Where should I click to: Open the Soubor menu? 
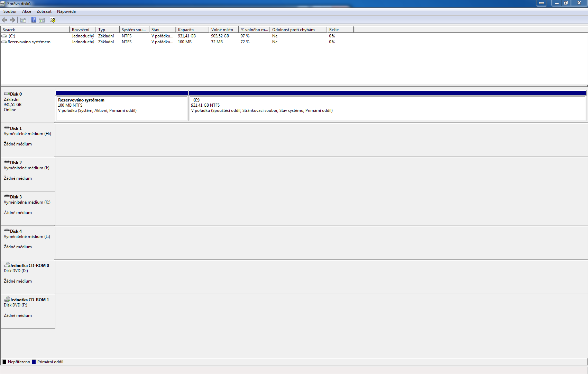pos(10,11)
